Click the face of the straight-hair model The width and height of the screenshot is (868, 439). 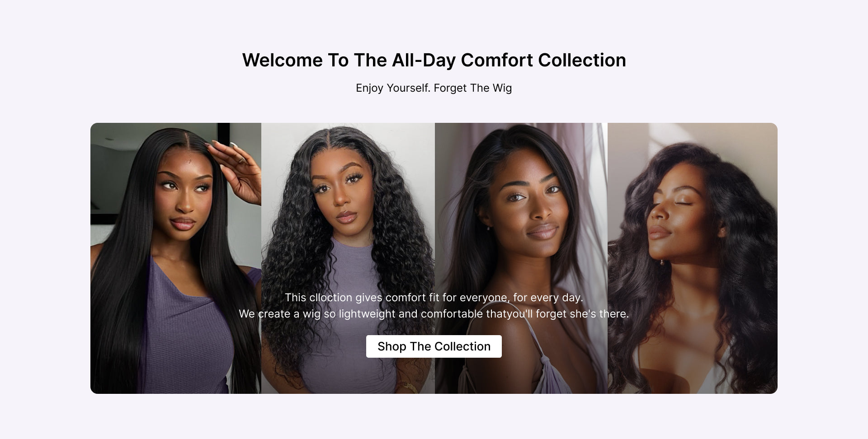(x=183, y=194)
